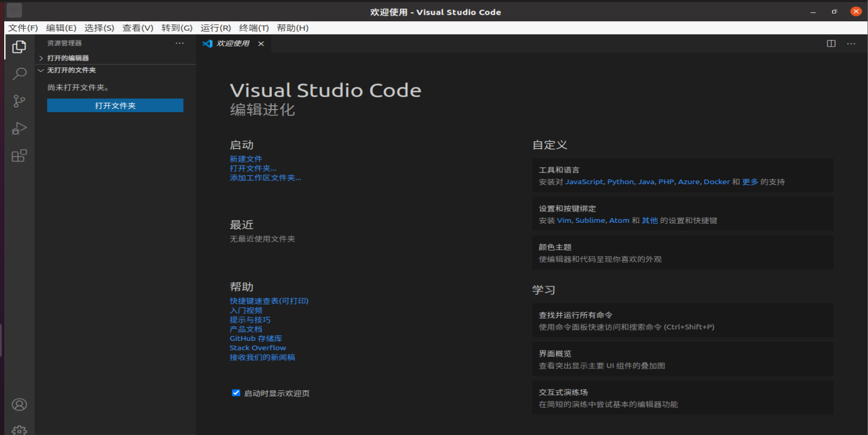Click the 无最近使用文件夹 text

tap(262, 239)
